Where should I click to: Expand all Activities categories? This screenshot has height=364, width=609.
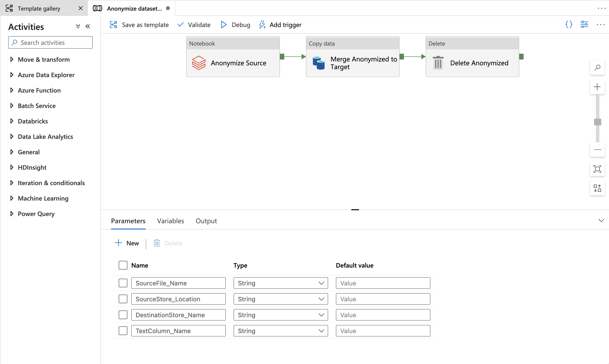click(78, 27)
